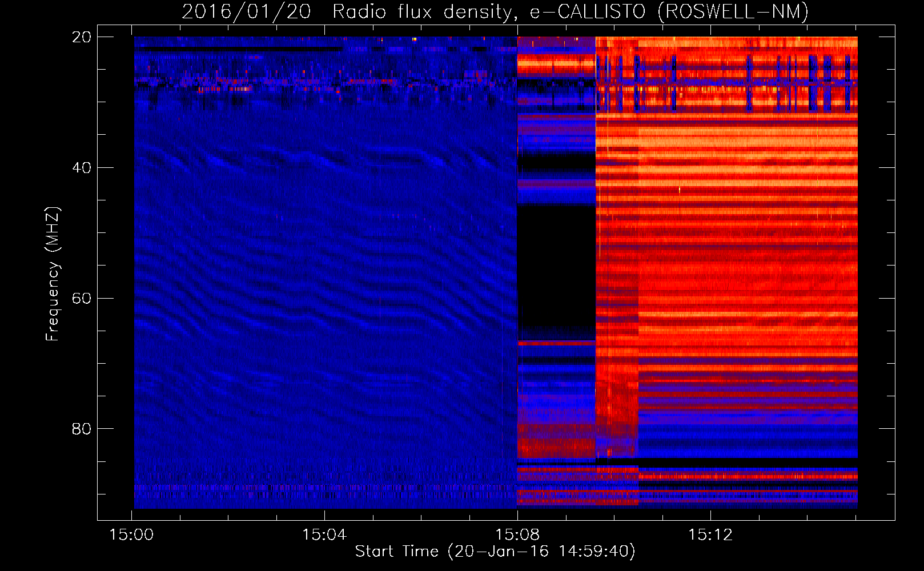This screenshot has width=924, height=571.
Task: Click the '15:00' time tick label
Action: coord(131,535)
